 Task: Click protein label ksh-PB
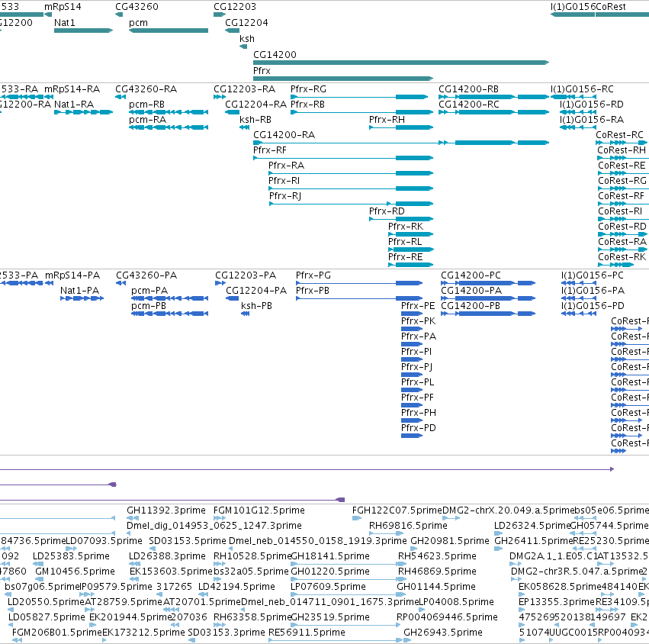[256, 306]
